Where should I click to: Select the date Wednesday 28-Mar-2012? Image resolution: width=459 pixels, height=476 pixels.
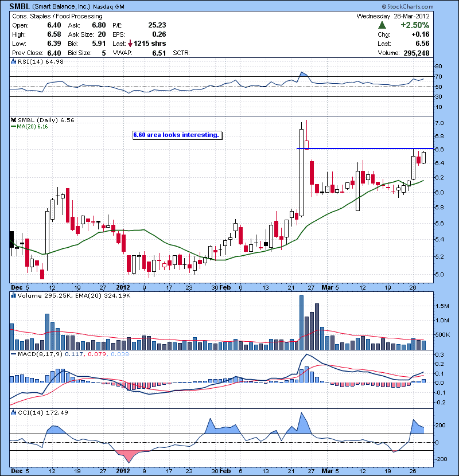pyautogui.click(x=393, y=16)
